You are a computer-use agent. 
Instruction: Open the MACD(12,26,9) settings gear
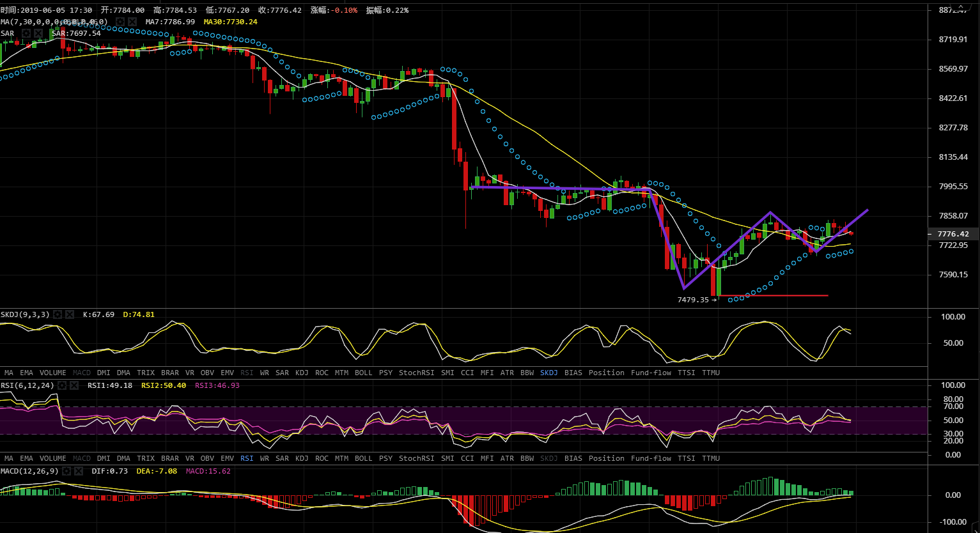click(66, 471)
